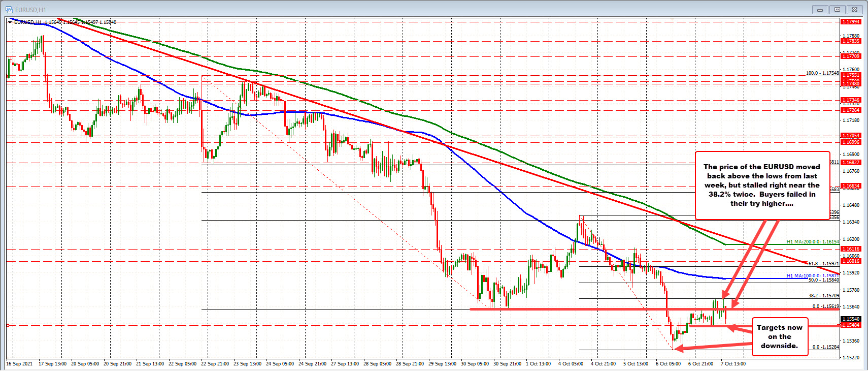Select the 1.17994 red price level label
868x371 pixels.
click(851, 22)
